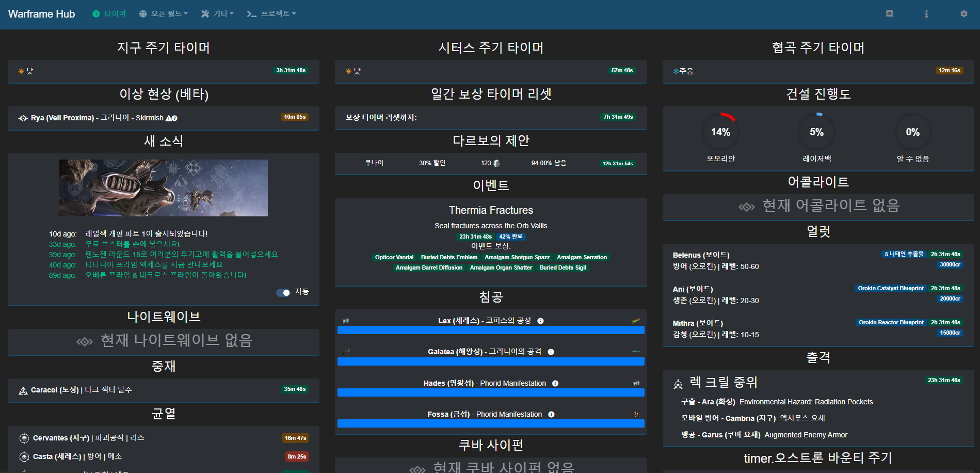Click the ducat icon next to 123
This screenshot has width=980, height=473.
point(496,163)
